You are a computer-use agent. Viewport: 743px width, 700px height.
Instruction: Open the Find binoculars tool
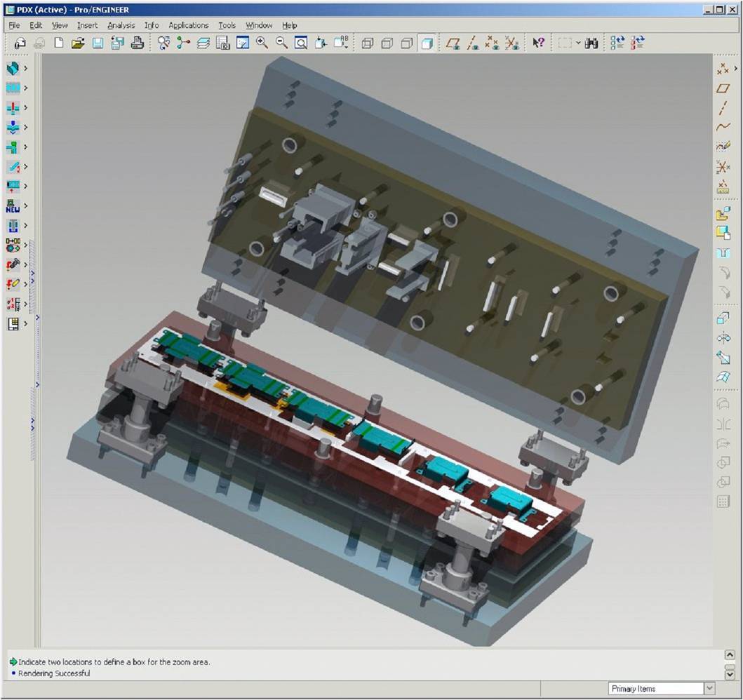click(591, 43)
